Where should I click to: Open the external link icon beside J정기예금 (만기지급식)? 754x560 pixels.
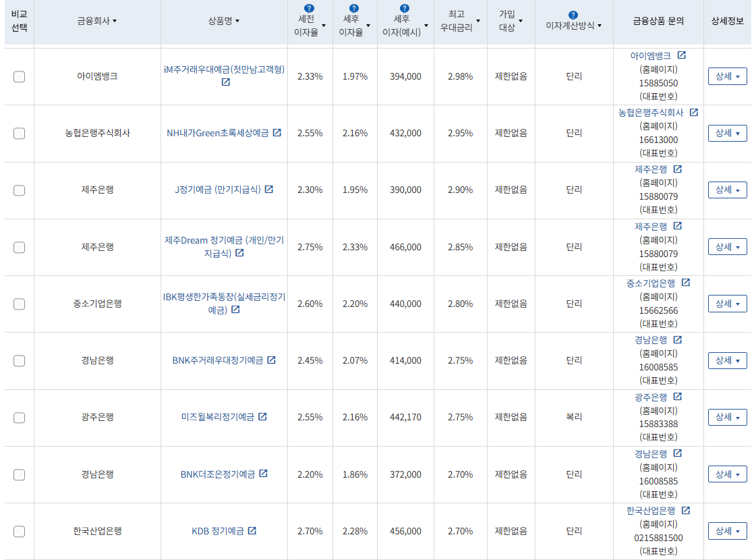[x=270, y=190]
